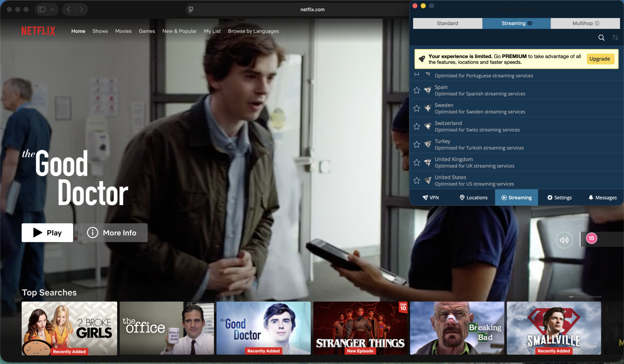
Task: Open The Office thumbnail
Action: 167,328
